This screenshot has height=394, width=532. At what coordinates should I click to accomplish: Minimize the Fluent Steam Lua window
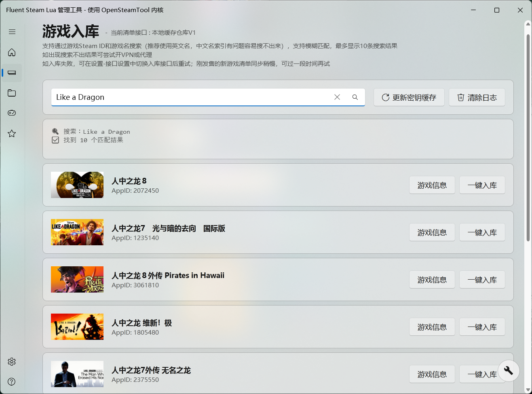tap(473, 10)
